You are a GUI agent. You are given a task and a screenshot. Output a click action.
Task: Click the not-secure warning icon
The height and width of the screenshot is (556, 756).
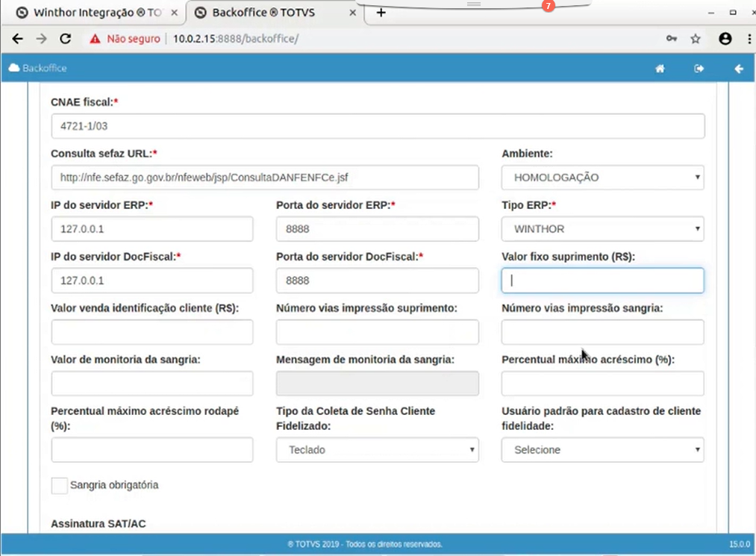[95, 39]
